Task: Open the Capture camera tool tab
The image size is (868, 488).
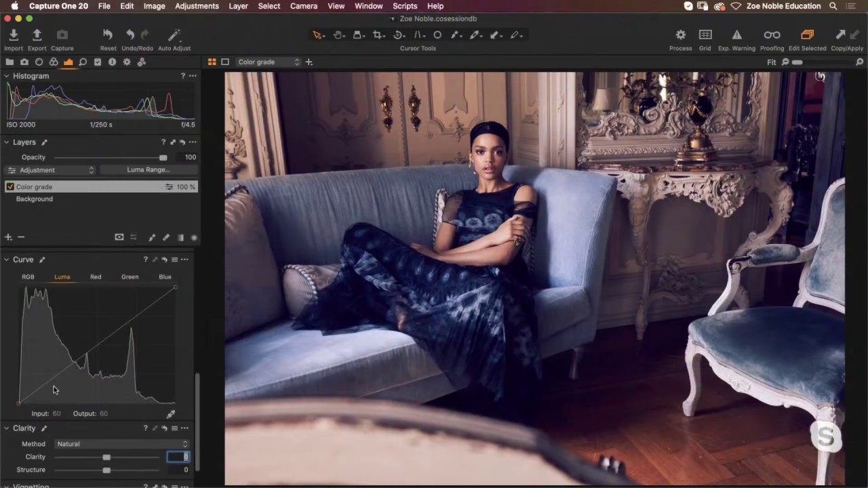Action: [x=24, y=62]
